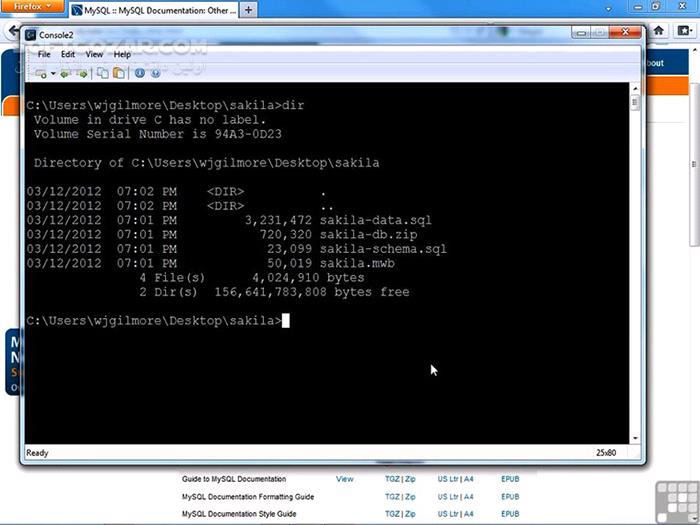
Task: Click the console scrollbar thumb at top
Action: click(635, 103)
